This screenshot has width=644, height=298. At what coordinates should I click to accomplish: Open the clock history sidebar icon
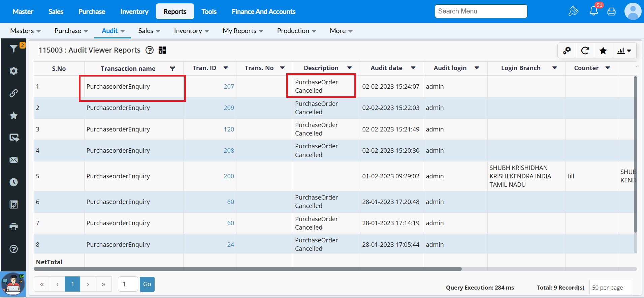tap(13, 182)
